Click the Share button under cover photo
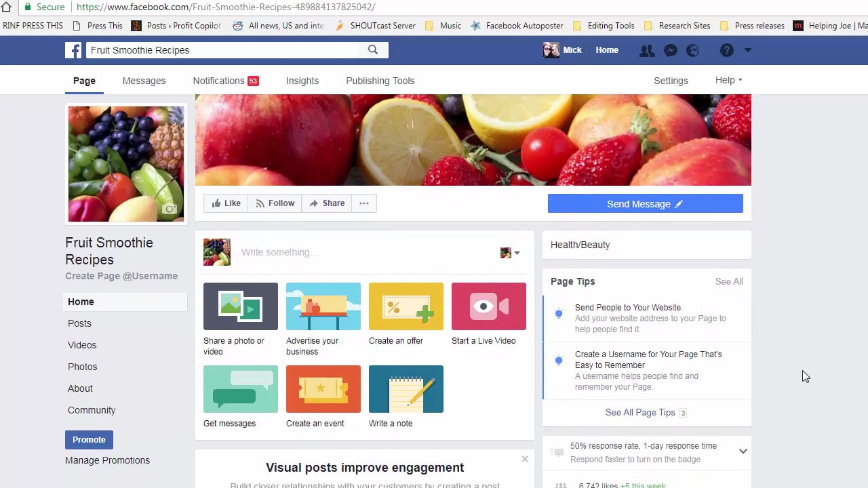The image size is (868, 488). click(x=327, y=203)
